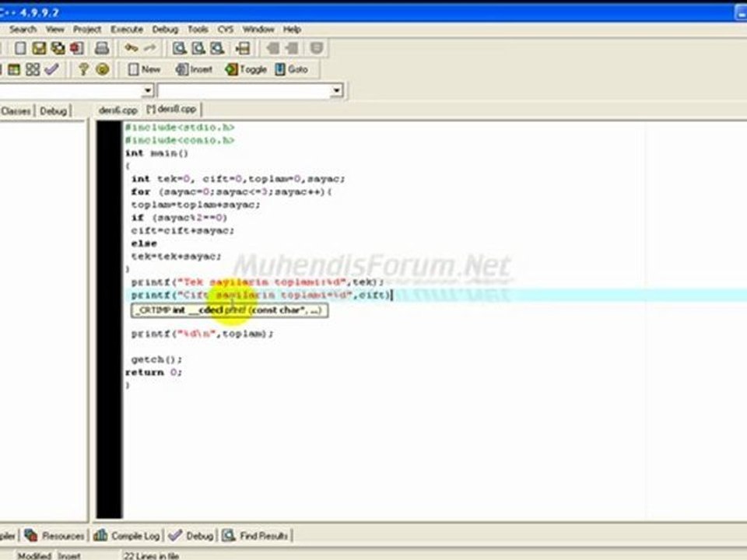
Task: Click the 'cift=cift+sayac;' code line
Action: [x=183, y=230]
